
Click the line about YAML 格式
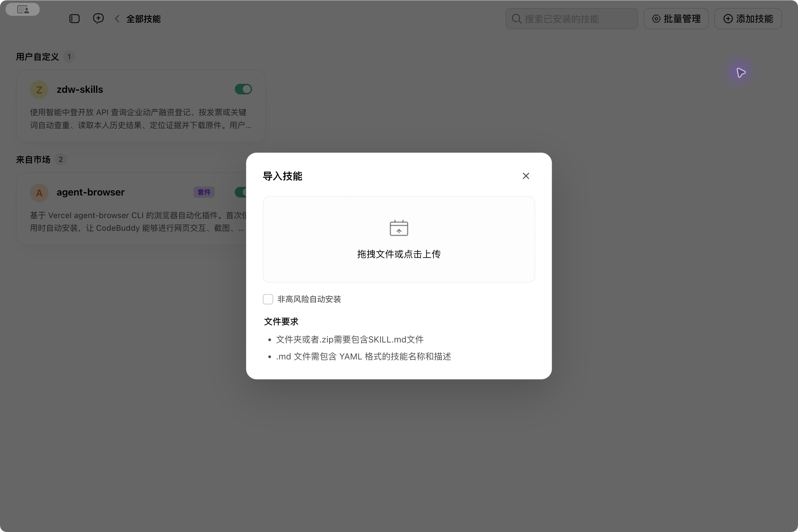(363, 356)
